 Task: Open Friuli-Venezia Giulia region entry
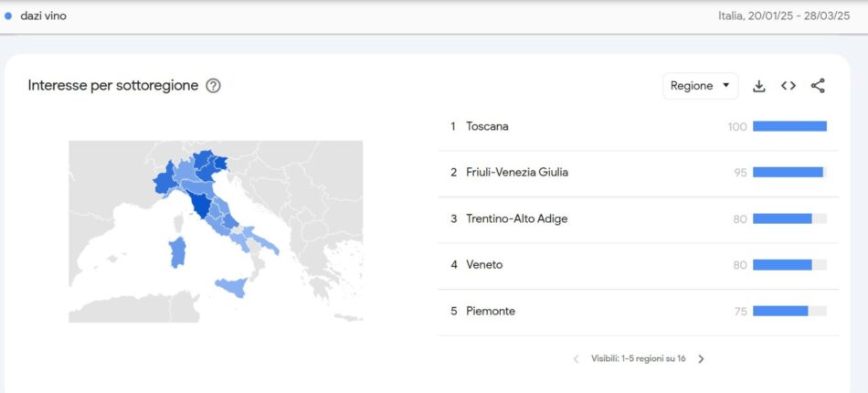(516, 172)
